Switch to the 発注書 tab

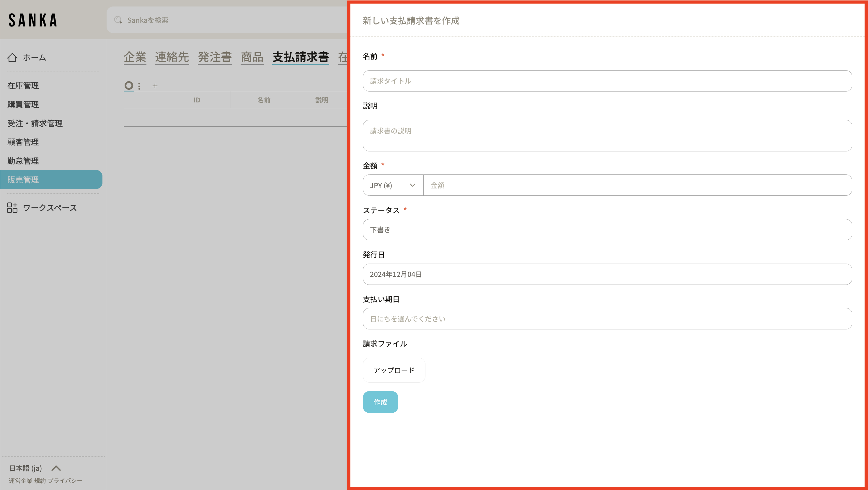point(215,57)
